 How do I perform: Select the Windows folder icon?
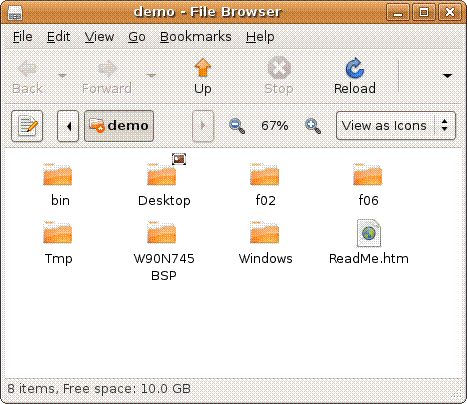click(265, 232)
